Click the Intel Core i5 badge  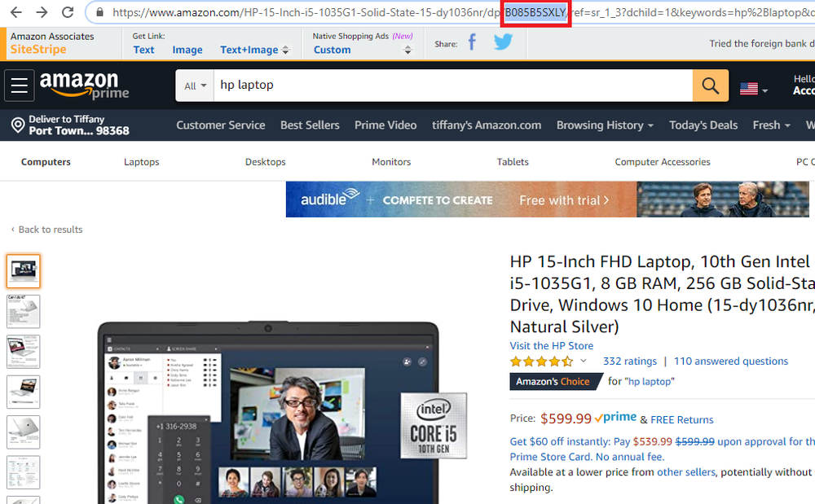(x=434, y=426)
